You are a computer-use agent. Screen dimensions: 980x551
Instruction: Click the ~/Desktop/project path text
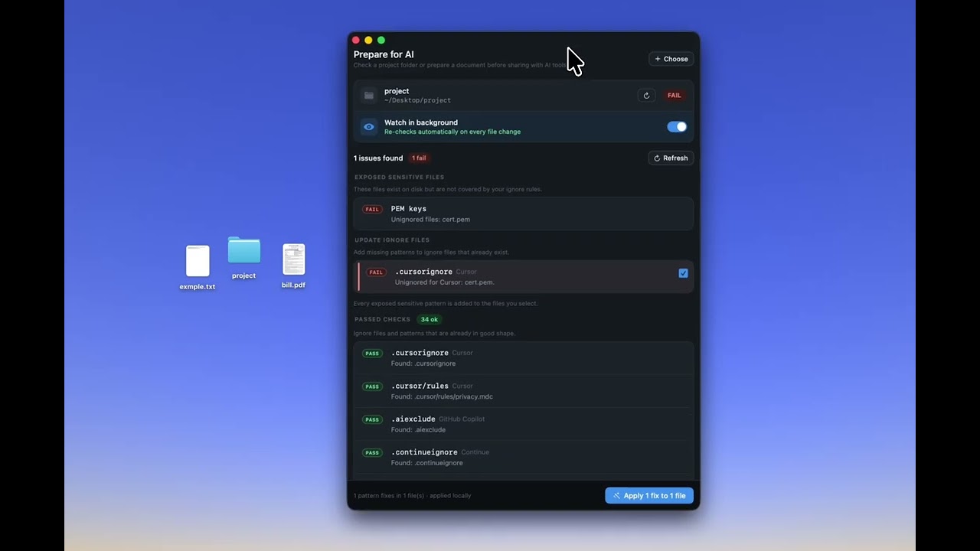(417, 100)
